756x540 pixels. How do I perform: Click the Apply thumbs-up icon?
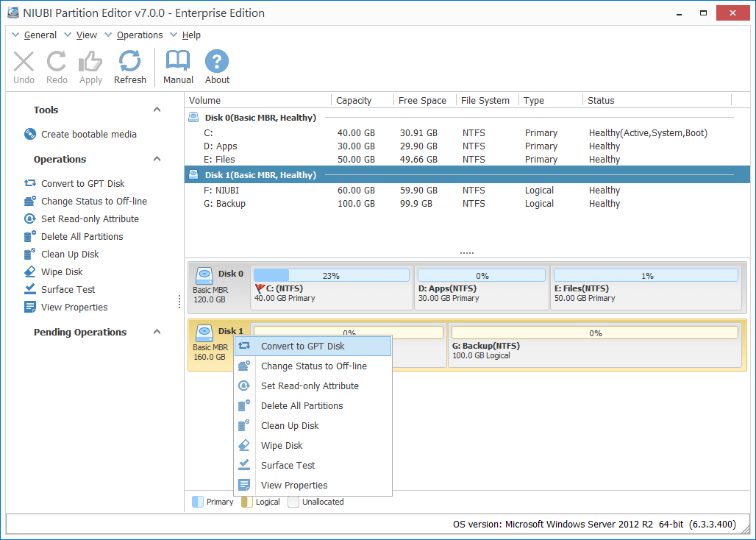tap(90, 62)
